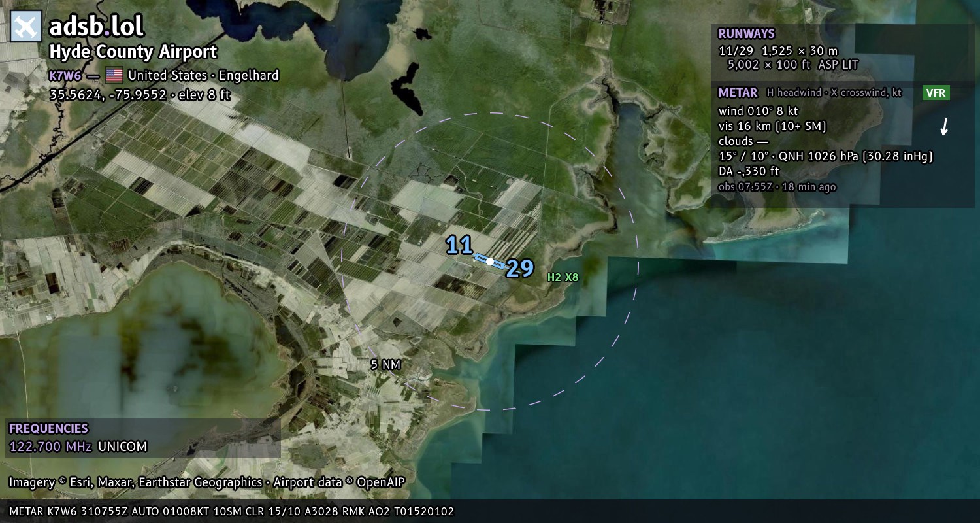
Task: Click the wind 010° 8 kt value
Action: (x=758, y=110)
